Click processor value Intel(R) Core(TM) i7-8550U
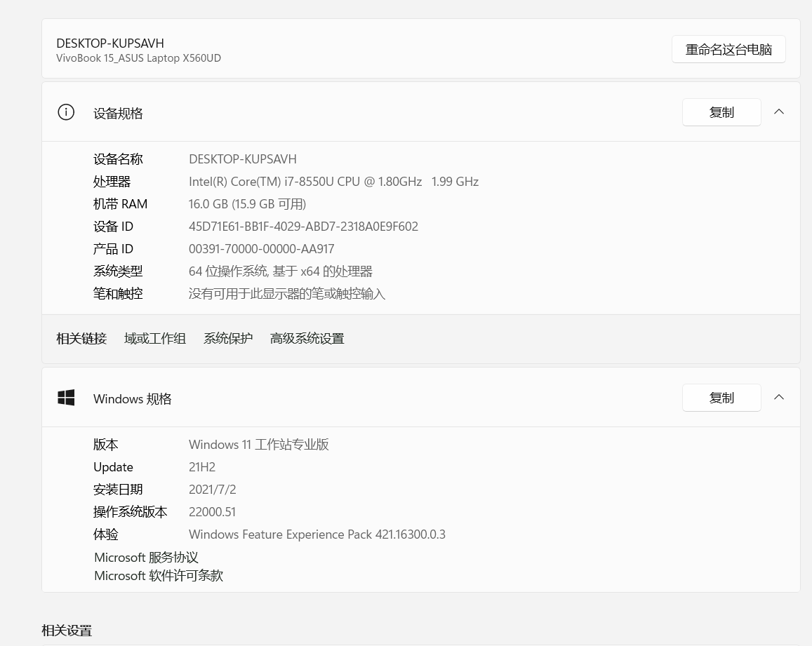The height and width of the screenshot is (646, 812). pyautogui.click(x=333, y=182)
